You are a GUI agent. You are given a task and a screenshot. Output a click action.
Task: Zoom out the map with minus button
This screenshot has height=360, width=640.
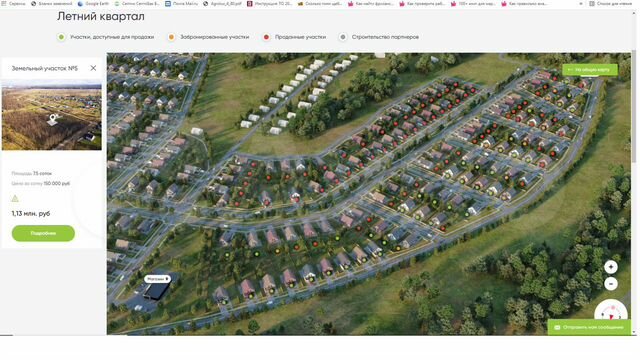[611, 284]
